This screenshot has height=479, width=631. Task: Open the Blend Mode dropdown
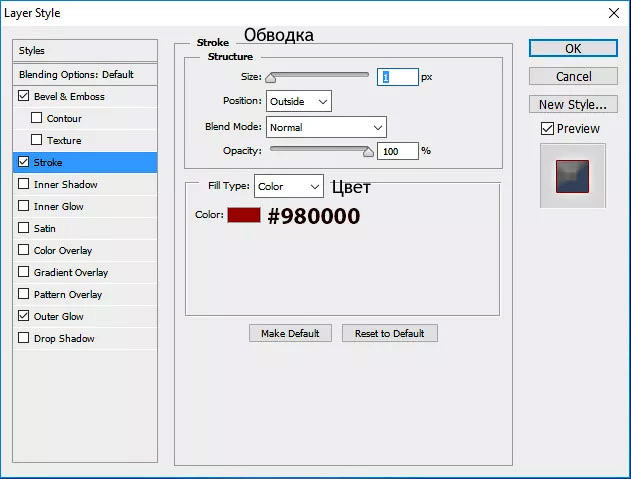pyautogui.click(x=326, y=128)
